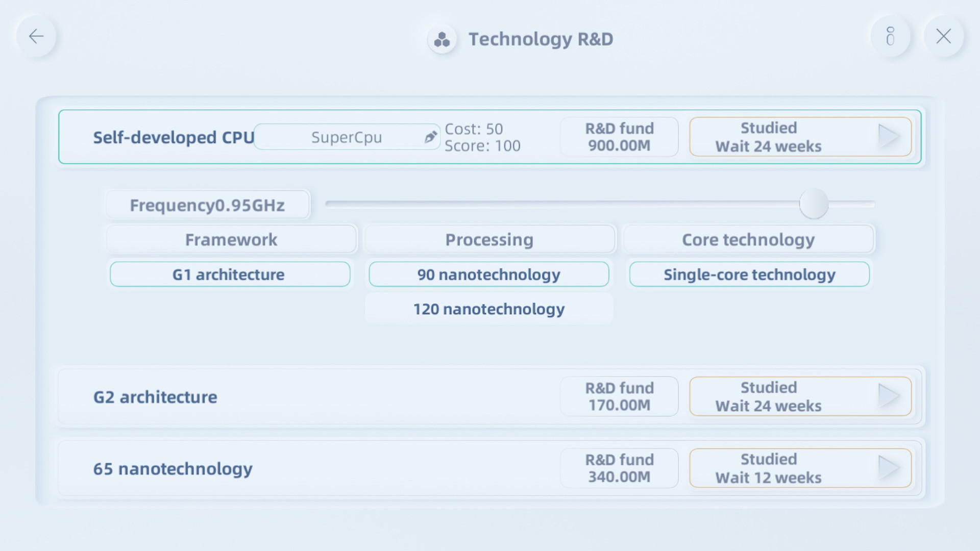Open the Framework category
Viewport: 980px width, 551px height.
pos(231,239)
